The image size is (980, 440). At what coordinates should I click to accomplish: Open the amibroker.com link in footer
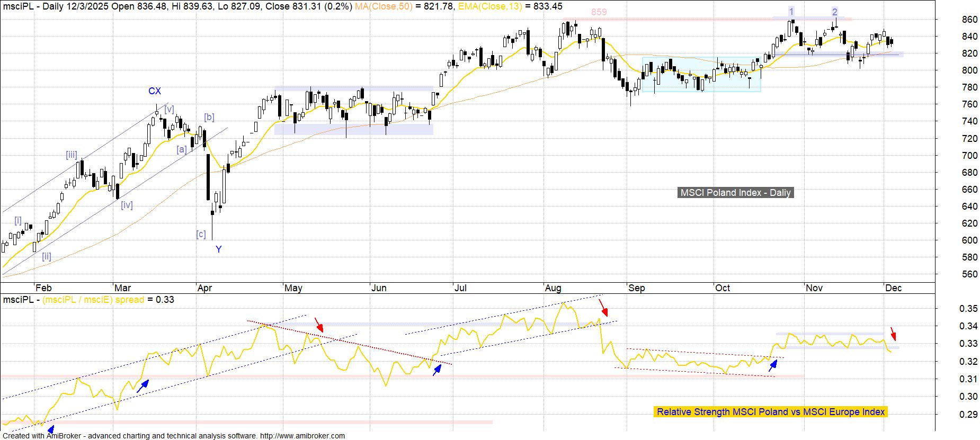pos(302,436)
